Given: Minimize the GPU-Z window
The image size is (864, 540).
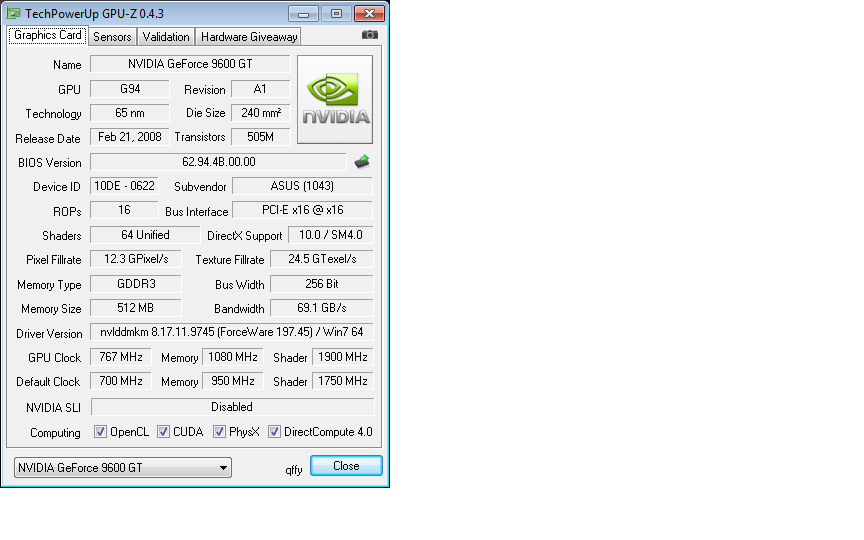Looking at the screenshot, I should (x=303, y=14).
